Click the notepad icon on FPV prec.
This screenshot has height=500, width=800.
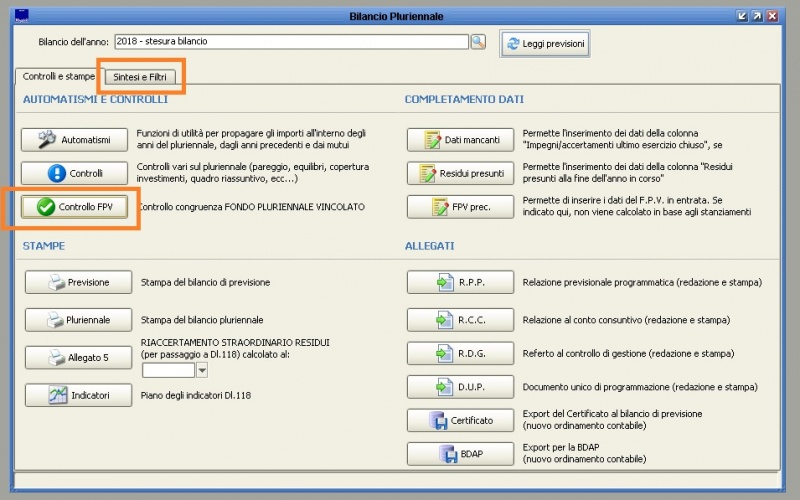(439, 207)
